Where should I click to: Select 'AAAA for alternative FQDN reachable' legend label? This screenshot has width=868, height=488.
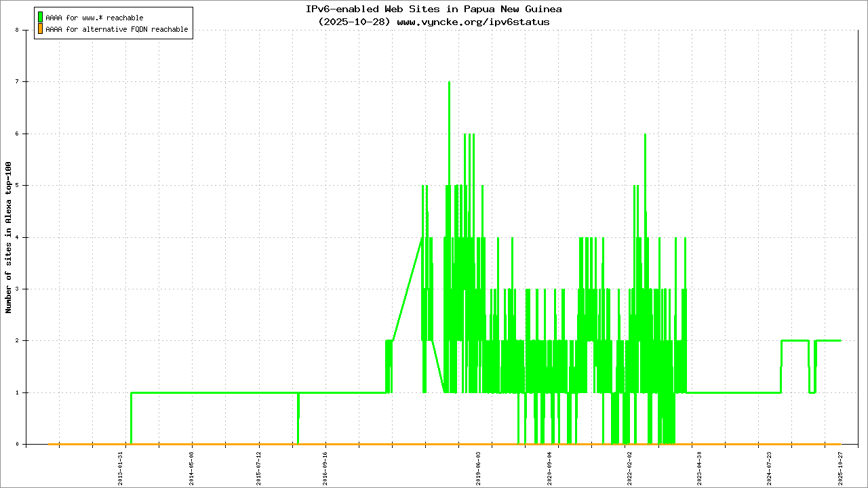point(117,30)
